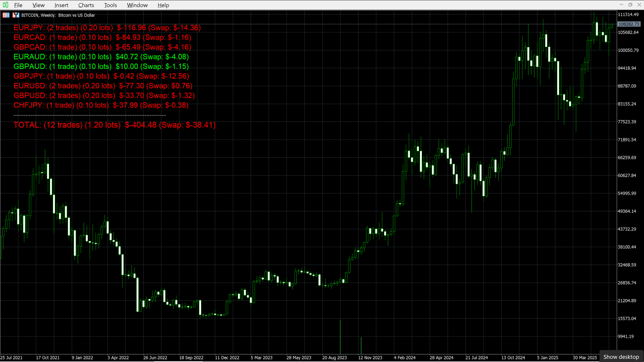This screenshot has height=362, width=644.
Task: Click the 111314.49 price scale value
Action: pos(628,14)
